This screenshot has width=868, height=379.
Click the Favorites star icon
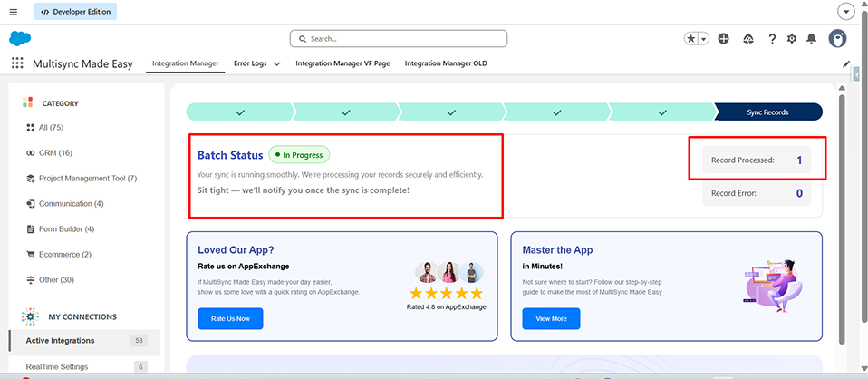pos(690,39)
